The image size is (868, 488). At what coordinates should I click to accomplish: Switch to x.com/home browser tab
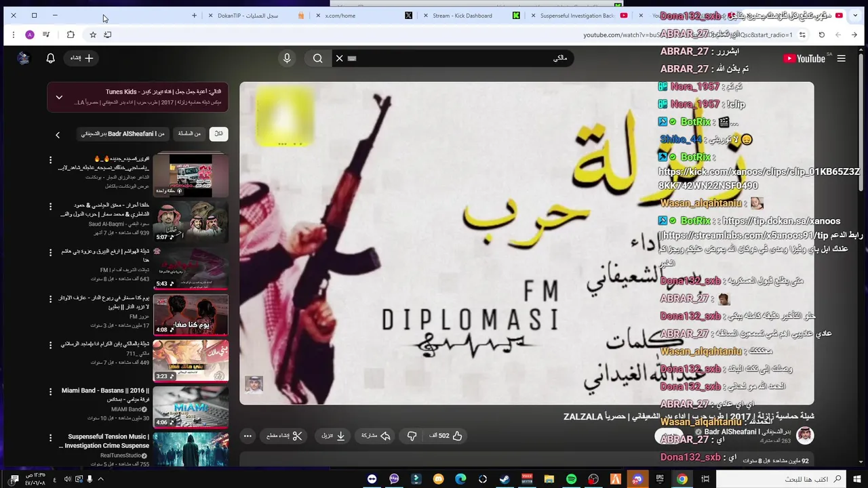[x=363, y=15]
